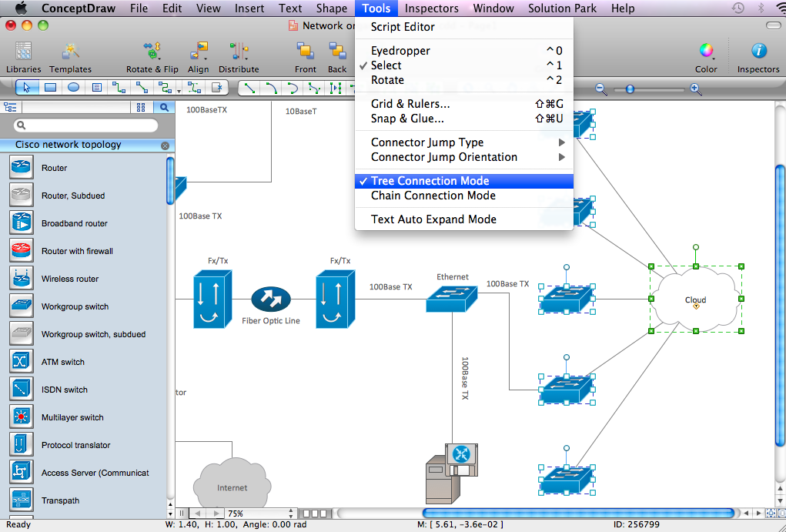Viewport: 786px width, 532px height.
Task: Enable Chain Connection Mode
Action: coord(433,196)
